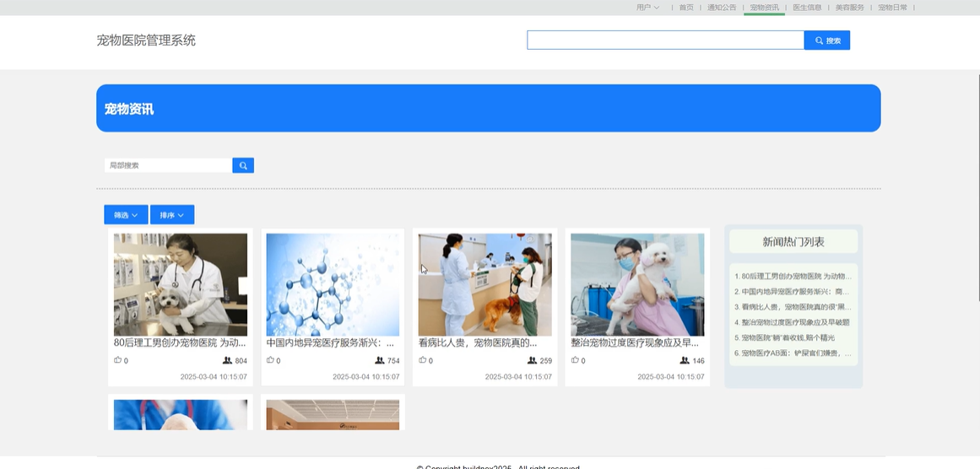Image resolution: width=980 pixels, height=469 pixels.
Task: Open the vet with stethoscope and dog thumbnail
Action: (x=181, y=285)
